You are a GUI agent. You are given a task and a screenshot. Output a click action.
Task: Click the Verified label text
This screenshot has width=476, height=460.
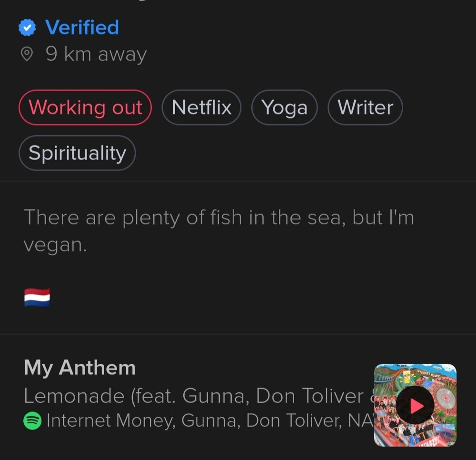[x=82, y=27]
